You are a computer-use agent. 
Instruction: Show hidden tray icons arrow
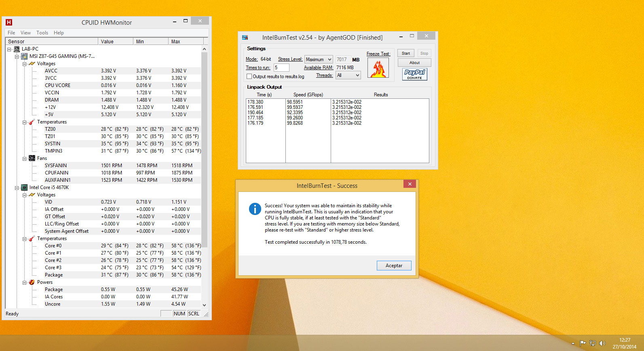pyautogui.click(x=573, y=343)
